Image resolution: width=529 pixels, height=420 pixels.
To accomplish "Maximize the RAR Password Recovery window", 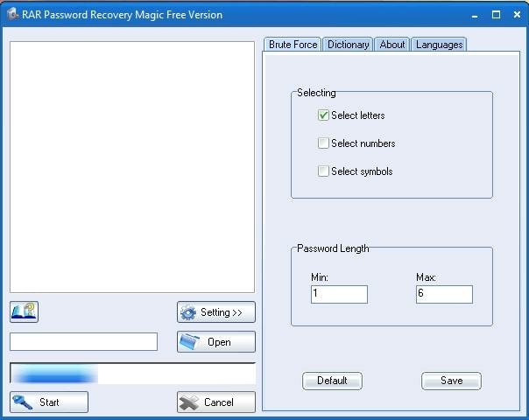I will pyautogui.click(x=496, y=15).
